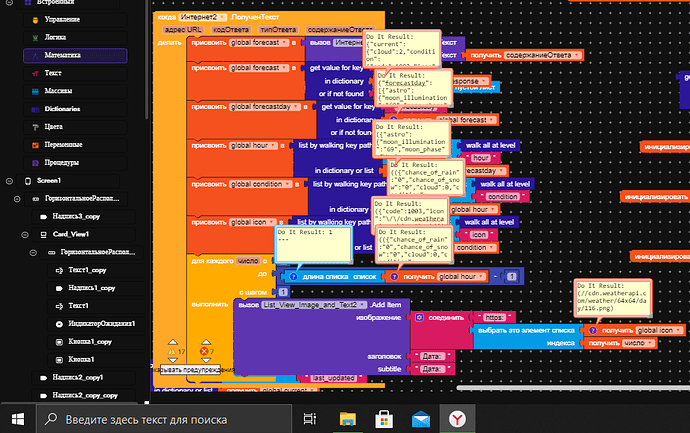
Task: Open the List_View_Image_and_Text2 dropdown
Action: (x=362, y=305)
